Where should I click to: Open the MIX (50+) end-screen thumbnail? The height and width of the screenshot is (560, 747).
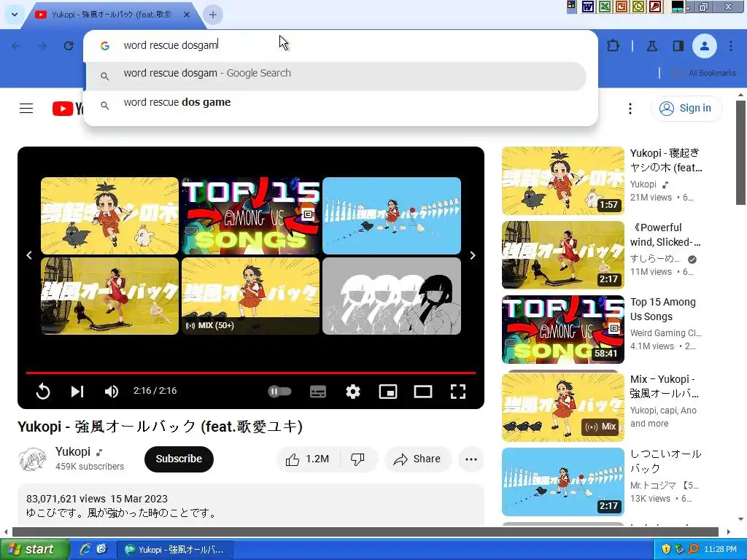pos(251,296)
